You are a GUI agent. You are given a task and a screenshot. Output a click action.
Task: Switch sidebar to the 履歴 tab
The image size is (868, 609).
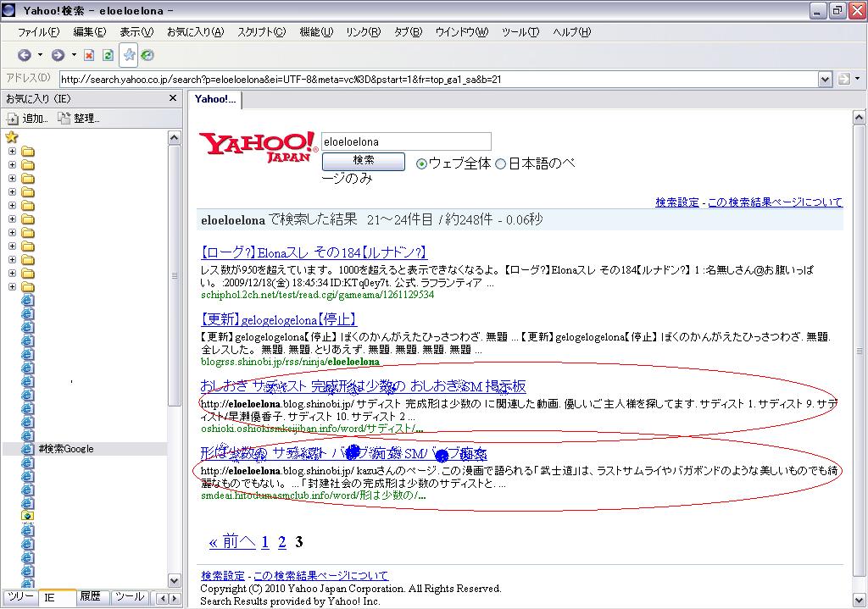(91, 597)
